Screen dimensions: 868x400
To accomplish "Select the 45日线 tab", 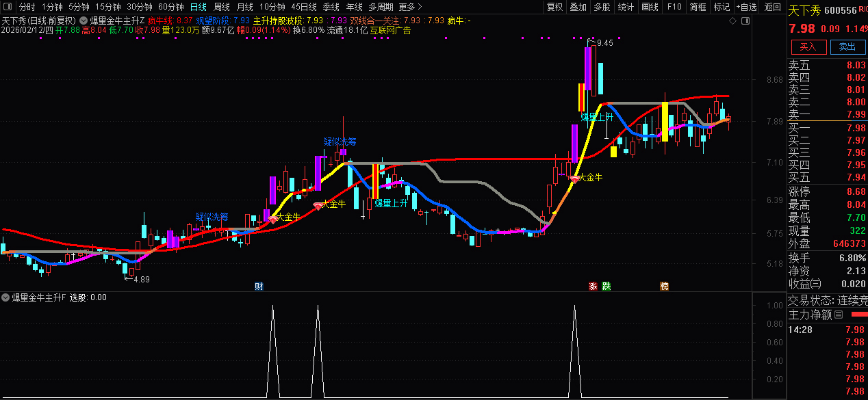I will tap(303, 7).
